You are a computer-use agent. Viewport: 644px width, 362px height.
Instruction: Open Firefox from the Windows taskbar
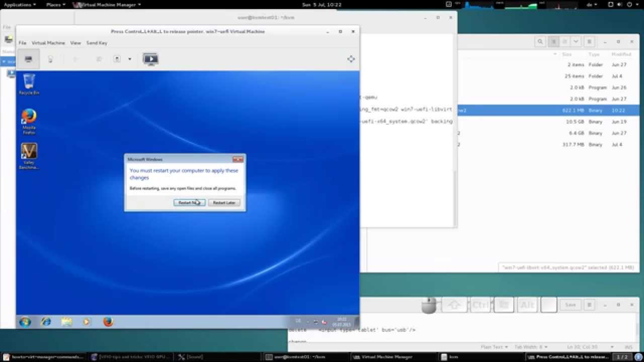coord(108,322)
